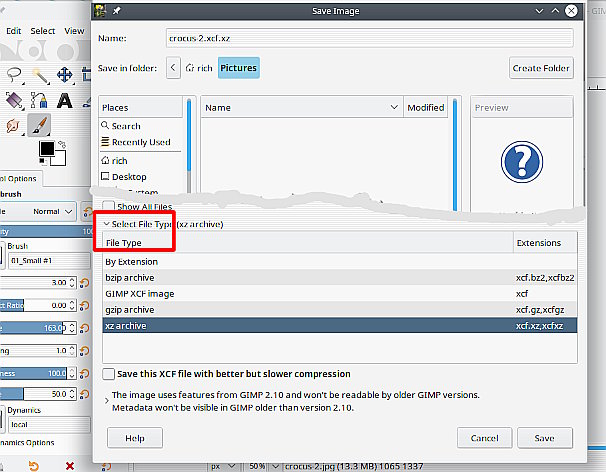Screen dimensions: 606x472
Task: Select the Pictures folder path button
Action: point(238,68)
